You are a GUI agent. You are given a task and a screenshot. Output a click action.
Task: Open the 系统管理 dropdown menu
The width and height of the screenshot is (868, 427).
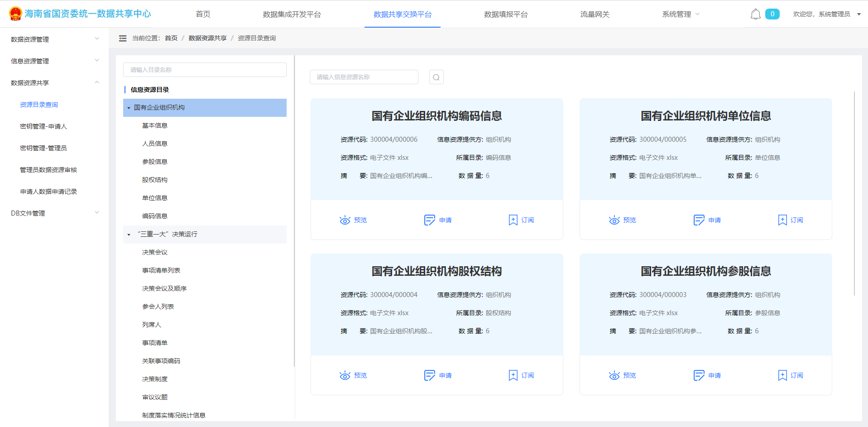[x=681, y=14]
